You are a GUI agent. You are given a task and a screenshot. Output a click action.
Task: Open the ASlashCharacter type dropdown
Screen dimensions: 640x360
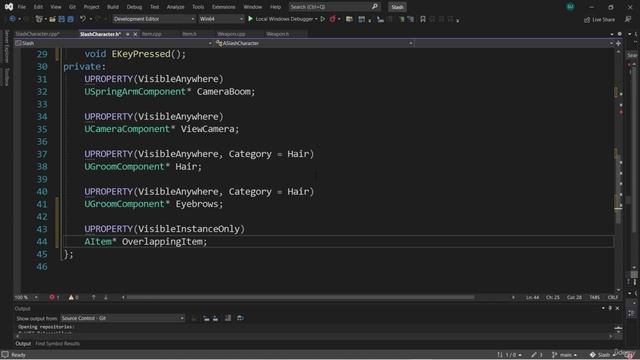314,43
